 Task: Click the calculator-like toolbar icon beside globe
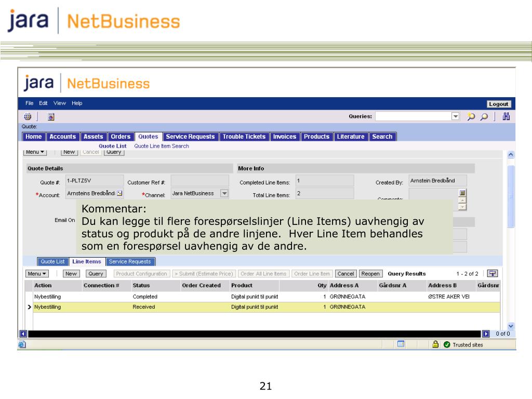pyautogui.click(x=51, y=117)
